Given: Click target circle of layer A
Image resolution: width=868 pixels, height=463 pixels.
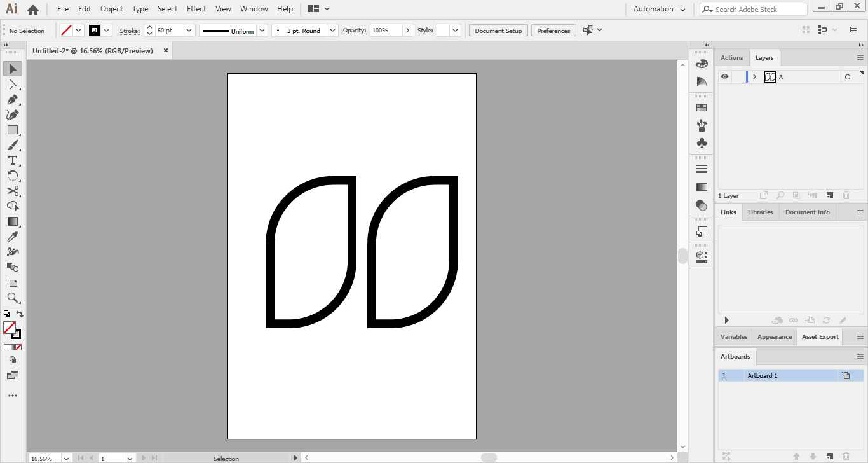Looking at the screenshot, I should tap(847, 77).
